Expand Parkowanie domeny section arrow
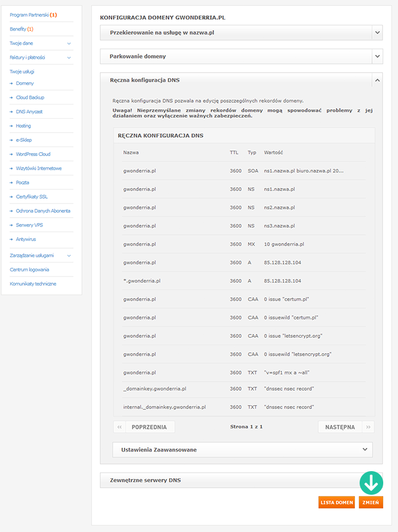 click(x=377, y=57)
